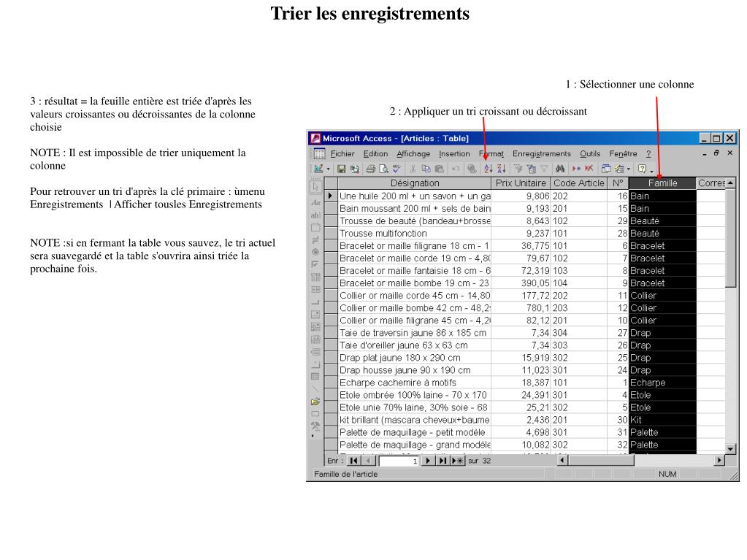Screen dimensions: 747x560
Task: Open the Outils menu
Action: [x=590, y=154]
